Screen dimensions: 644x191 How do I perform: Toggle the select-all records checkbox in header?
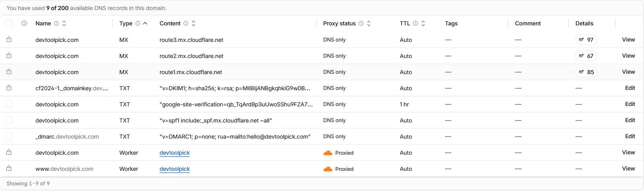9,23
